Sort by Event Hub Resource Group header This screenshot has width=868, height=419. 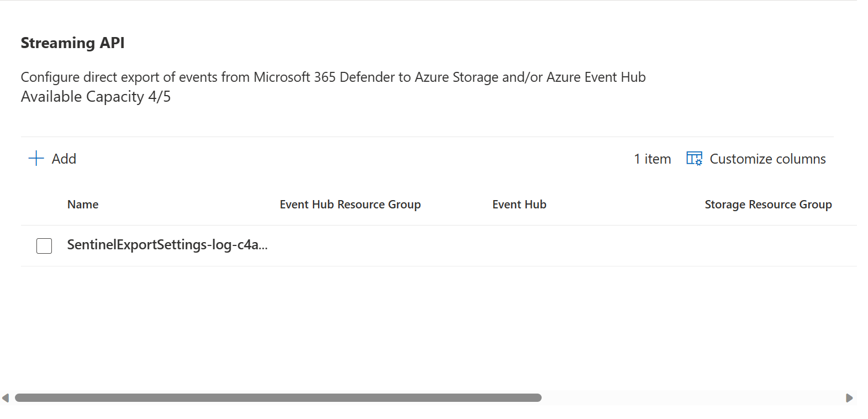coord(350,205)
